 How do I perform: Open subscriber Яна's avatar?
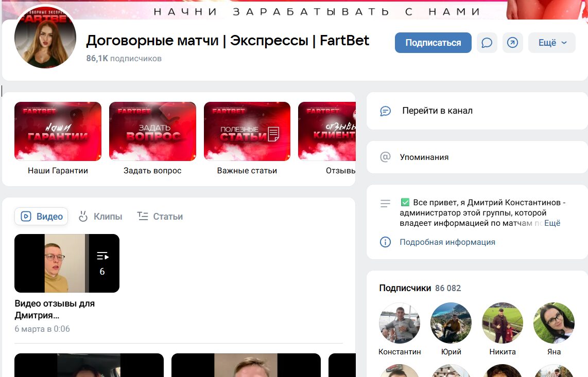pos(554,323)
